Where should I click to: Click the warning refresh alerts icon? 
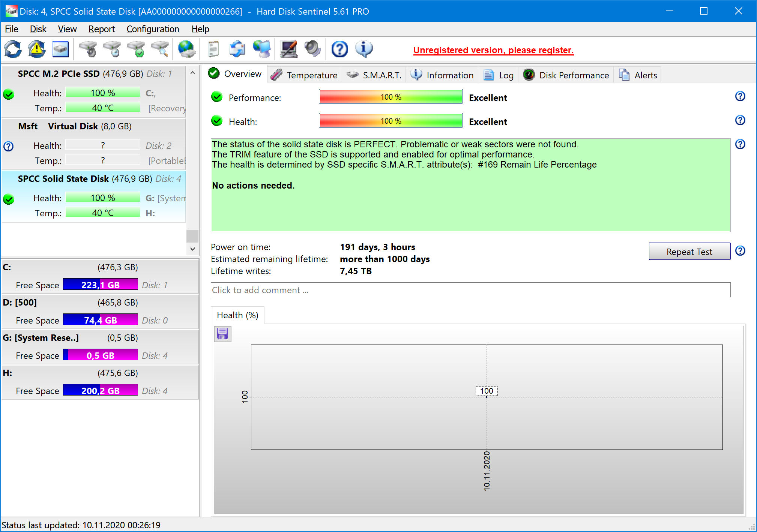coord(37,49)
